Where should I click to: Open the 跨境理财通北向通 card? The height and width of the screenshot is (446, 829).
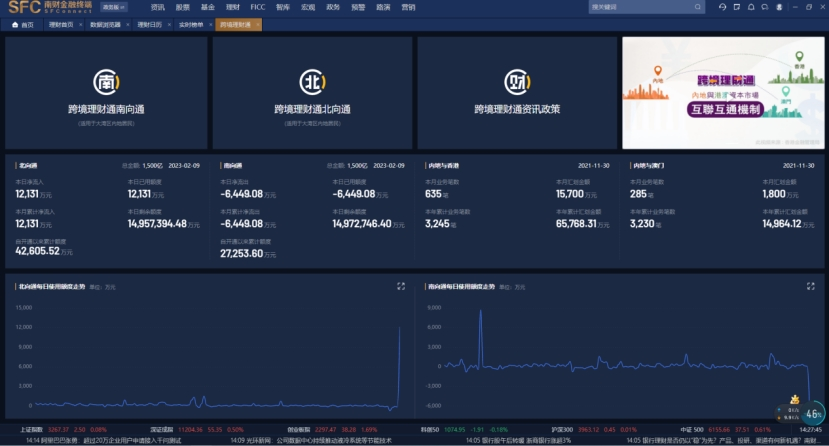click(x=312, y=92)
